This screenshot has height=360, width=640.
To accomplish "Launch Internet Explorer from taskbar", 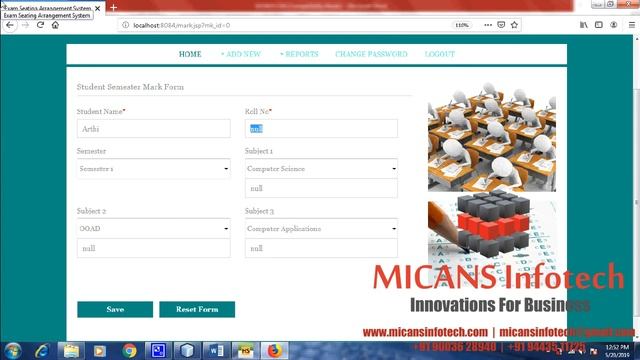I will 42,351.
